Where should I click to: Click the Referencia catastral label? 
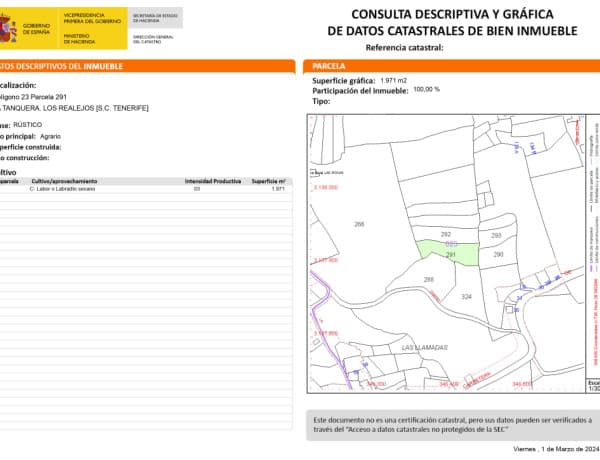[404, 48]
